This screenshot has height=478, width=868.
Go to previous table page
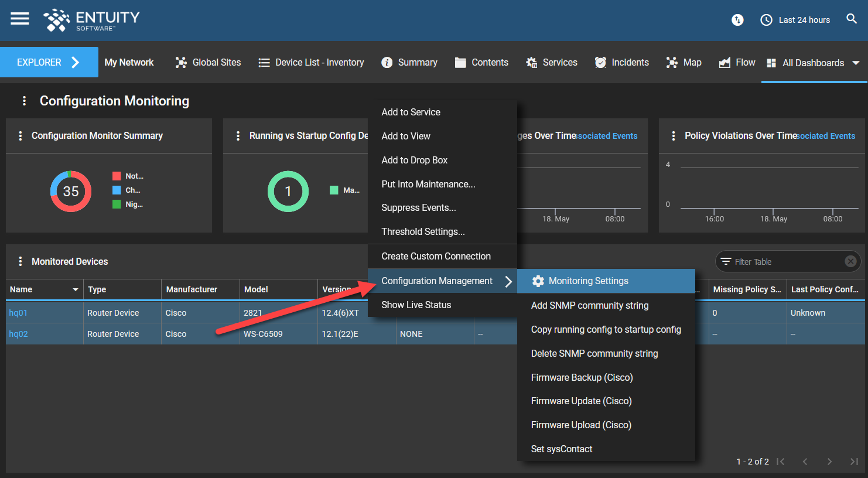click(805, 462)
